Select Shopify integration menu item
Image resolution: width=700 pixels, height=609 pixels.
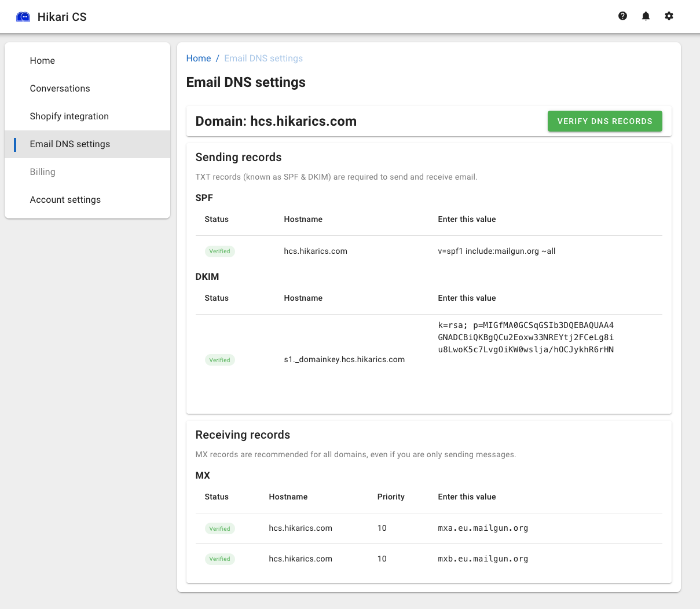click(69, 116)
